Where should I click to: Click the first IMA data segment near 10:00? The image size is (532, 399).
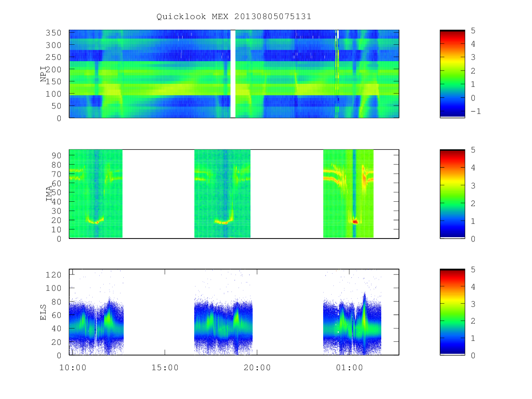point(96,194)
